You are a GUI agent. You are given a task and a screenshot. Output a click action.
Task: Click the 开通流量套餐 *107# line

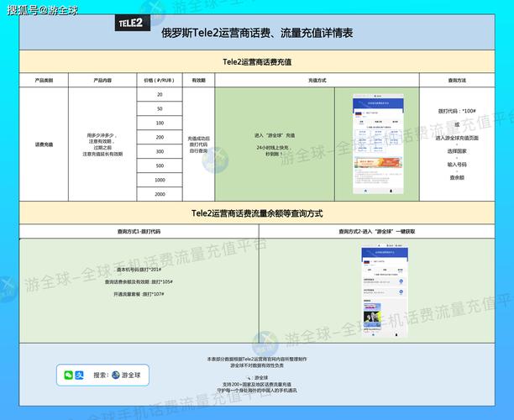point(139,294)
